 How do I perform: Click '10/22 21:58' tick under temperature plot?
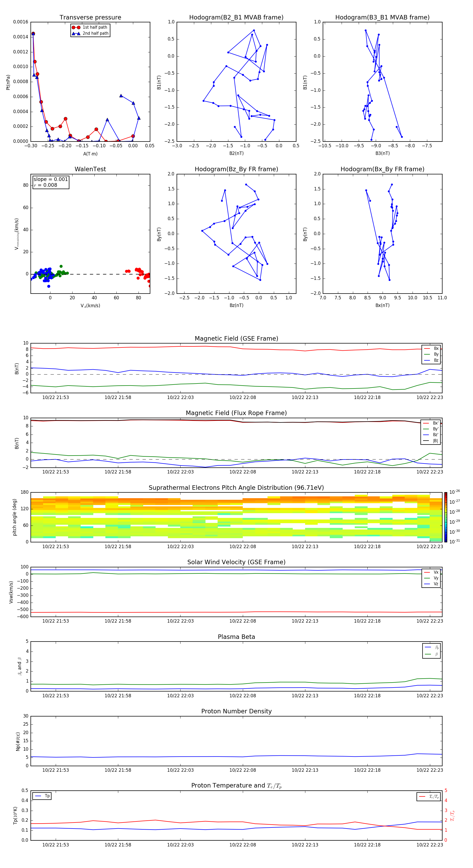(118, 845)
